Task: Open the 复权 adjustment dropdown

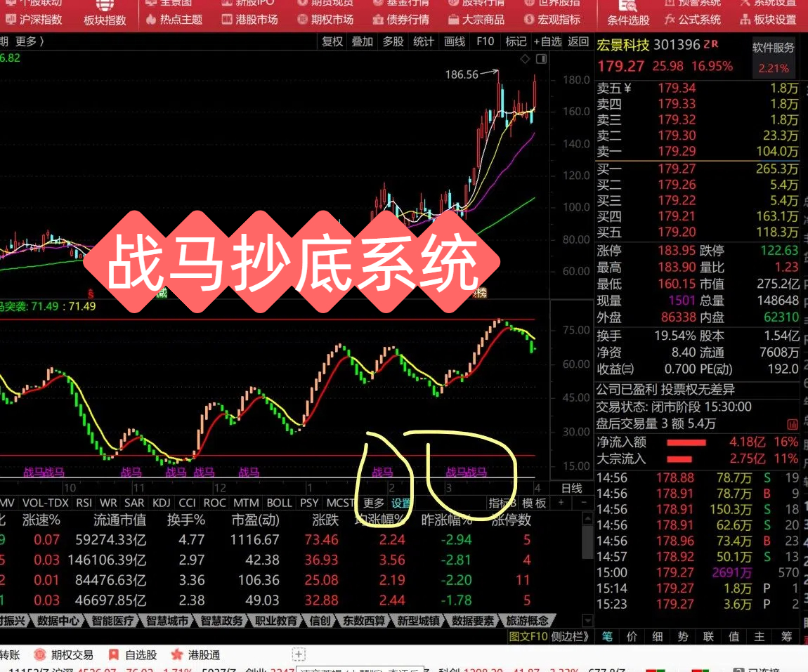Action: [332, 41]
